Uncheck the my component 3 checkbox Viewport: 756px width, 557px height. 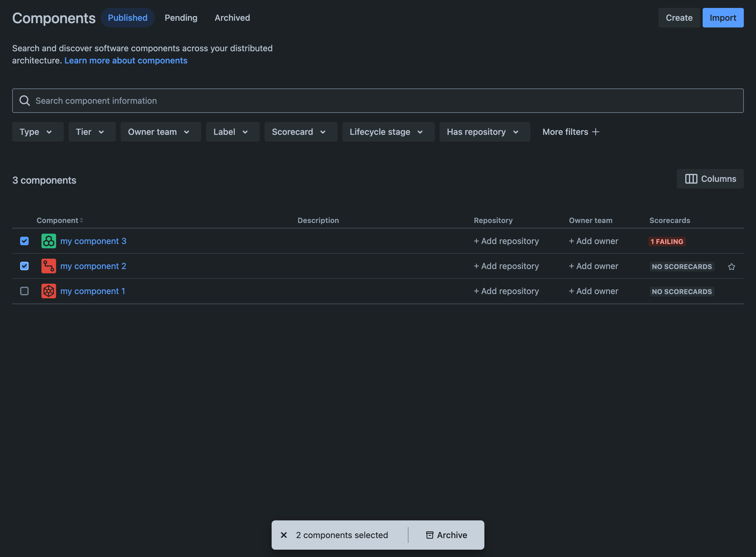[24, 241]
